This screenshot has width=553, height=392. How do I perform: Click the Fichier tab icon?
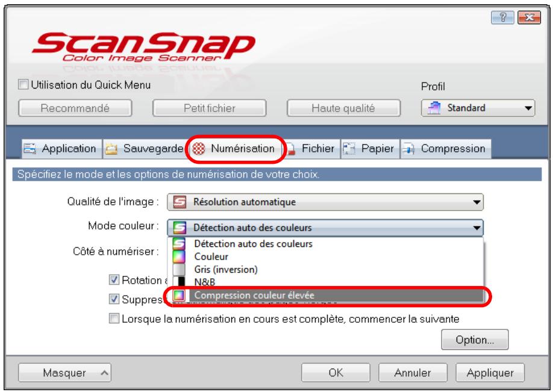coord(290,149)
